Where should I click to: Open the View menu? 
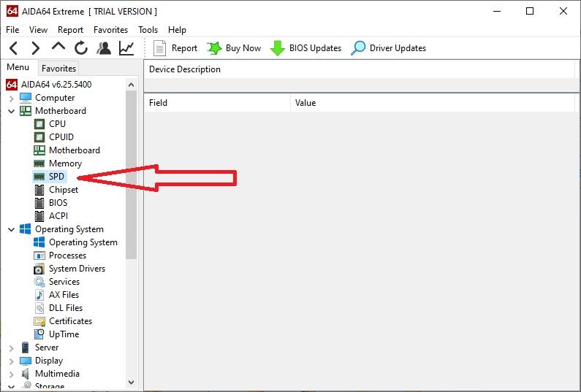(x=38, y=30)
